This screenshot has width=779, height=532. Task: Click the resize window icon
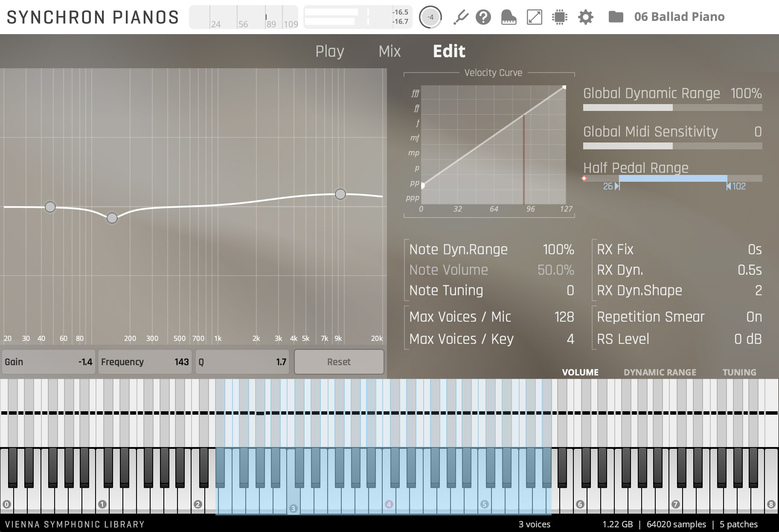pyautogui.click(x=534, y=17)
